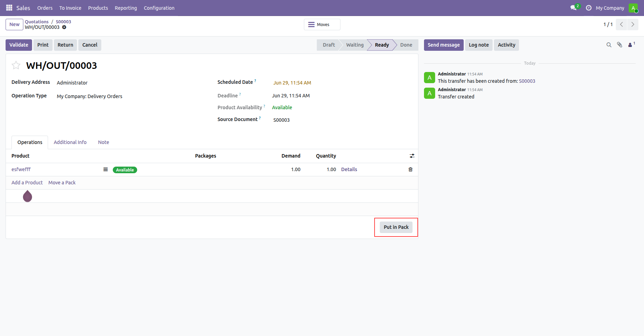644x336 pixels.
Task: Click the Product column header
Action: click(x=21, y=156)
